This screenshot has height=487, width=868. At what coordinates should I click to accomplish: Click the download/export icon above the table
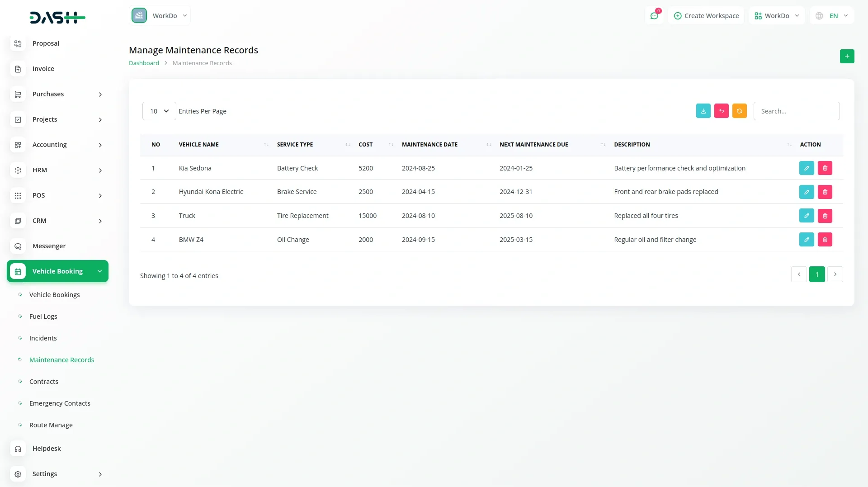pos(703,111)
